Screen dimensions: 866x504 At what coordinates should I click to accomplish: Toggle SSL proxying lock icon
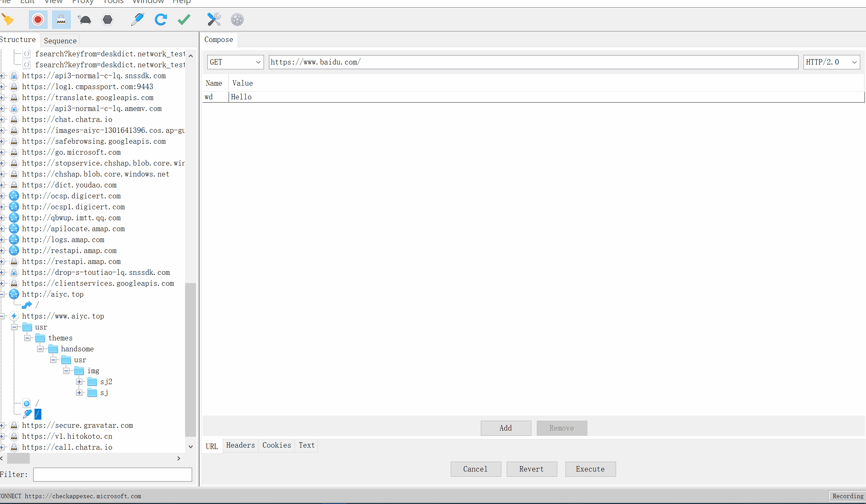(x=61, y=19)
